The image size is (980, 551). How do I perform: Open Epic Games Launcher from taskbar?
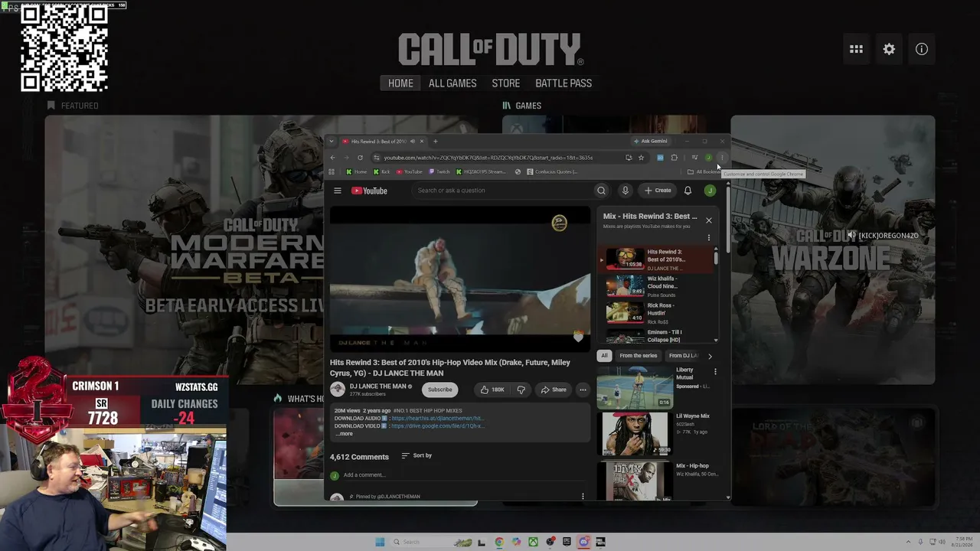click(567, 542)
